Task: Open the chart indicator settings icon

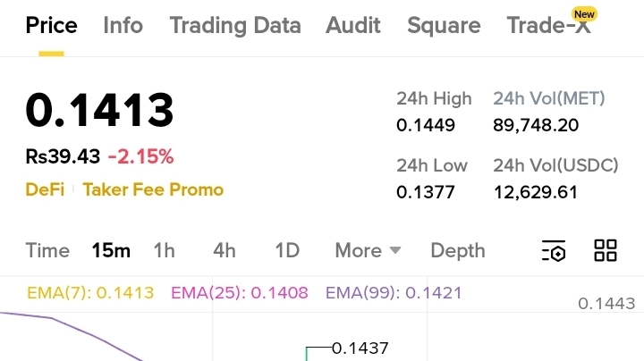Action: tap(554, 251)
